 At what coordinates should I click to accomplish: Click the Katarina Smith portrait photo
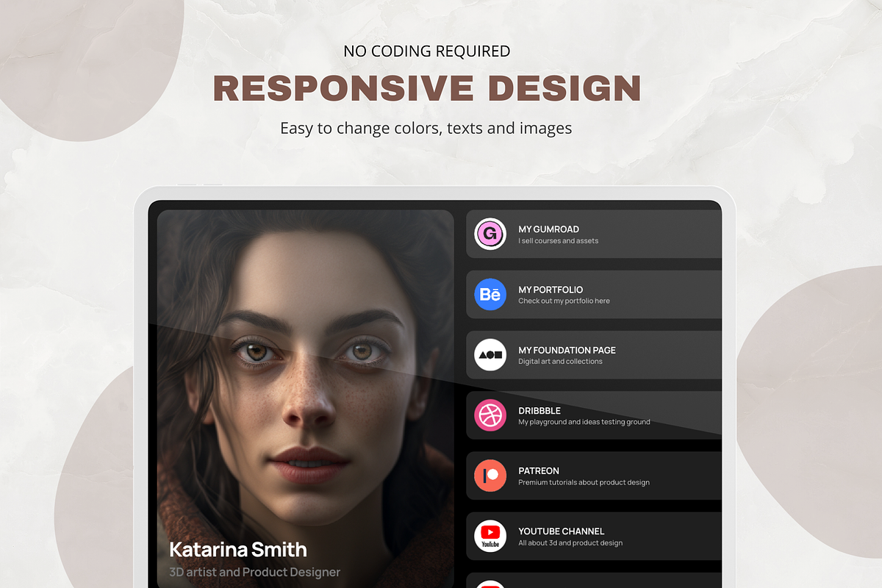(x=305, y=398)
